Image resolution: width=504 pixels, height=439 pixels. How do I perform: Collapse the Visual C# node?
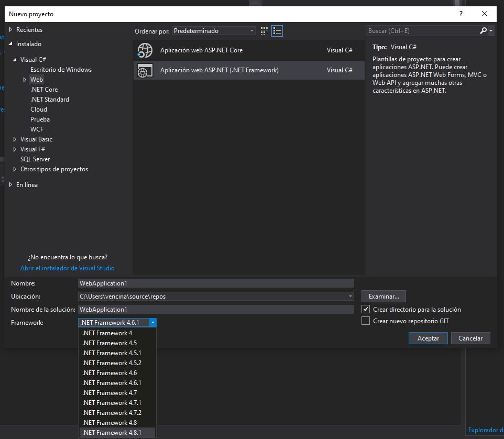(15, 59)
